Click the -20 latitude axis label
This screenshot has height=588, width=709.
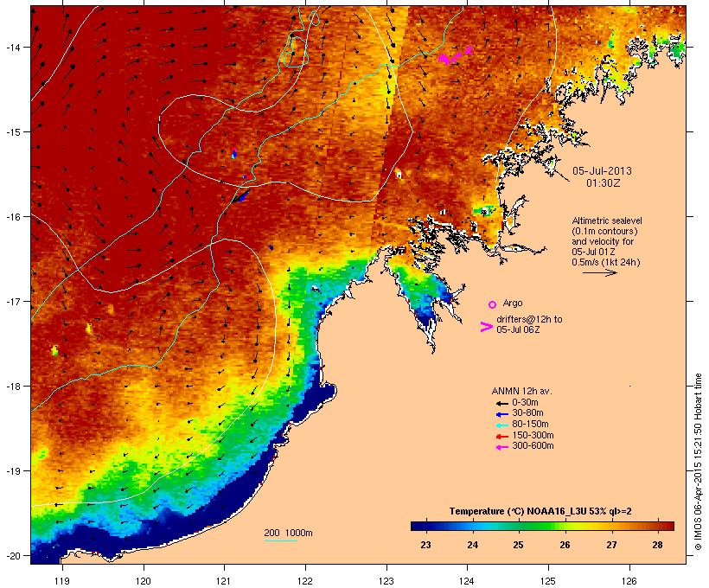(13, 556)
